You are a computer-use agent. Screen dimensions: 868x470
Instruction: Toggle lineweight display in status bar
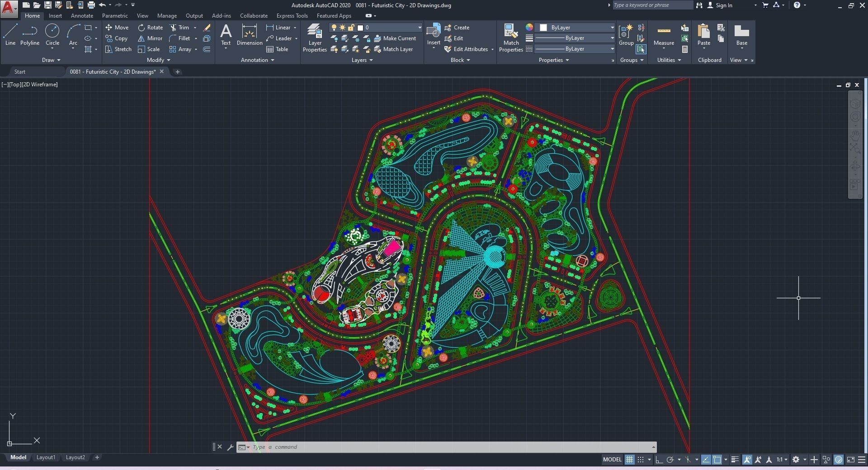pos(735,460)
